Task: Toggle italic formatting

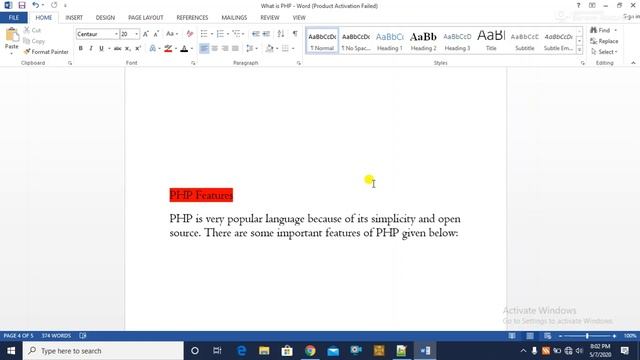Action: (x=91, y=49)
